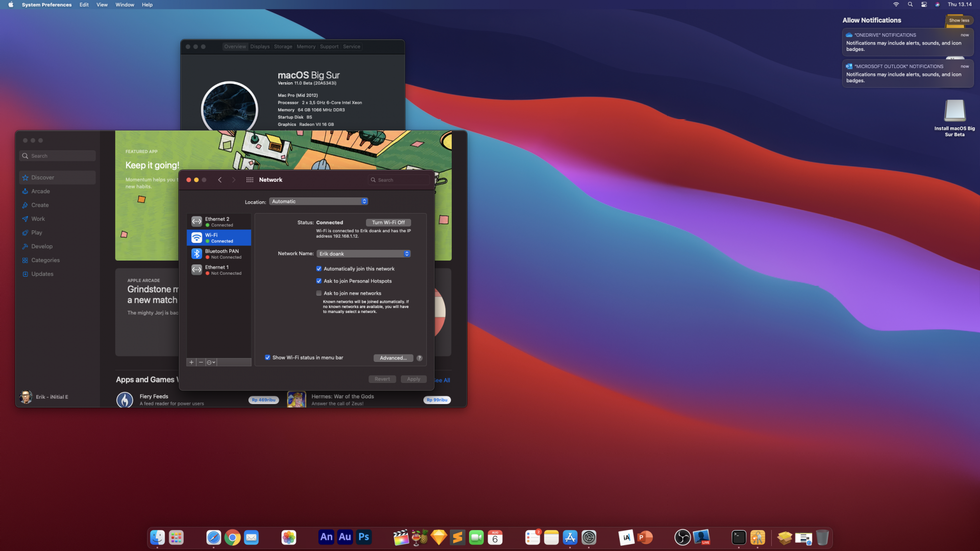Open Sketch app in the dock
The width and height of the screenshot is (980, 551).
click(439, 537)
